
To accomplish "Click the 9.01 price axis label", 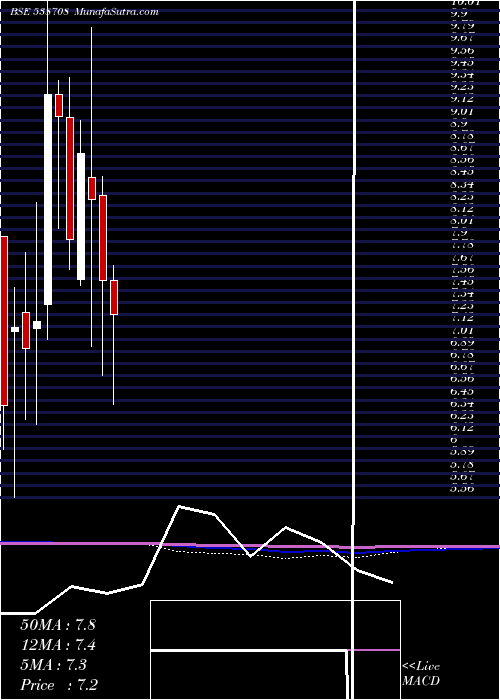I will tap(462, 111).
